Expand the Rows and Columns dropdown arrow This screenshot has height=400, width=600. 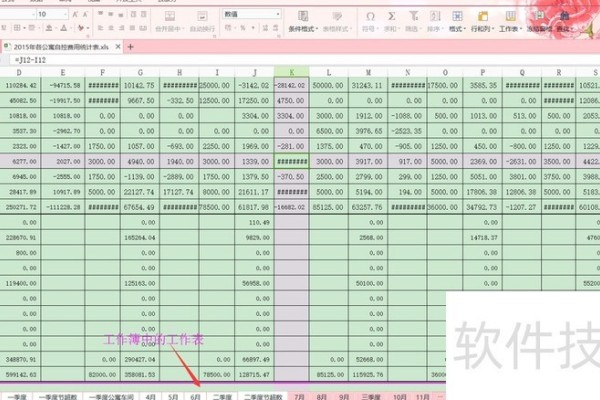[493, 29]
